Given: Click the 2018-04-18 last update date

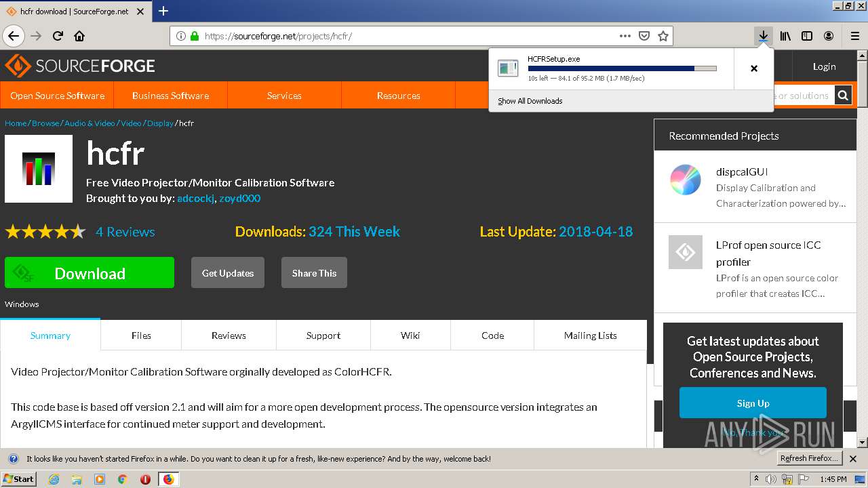Looking at the screenshot, I should (x=595, y=232).
